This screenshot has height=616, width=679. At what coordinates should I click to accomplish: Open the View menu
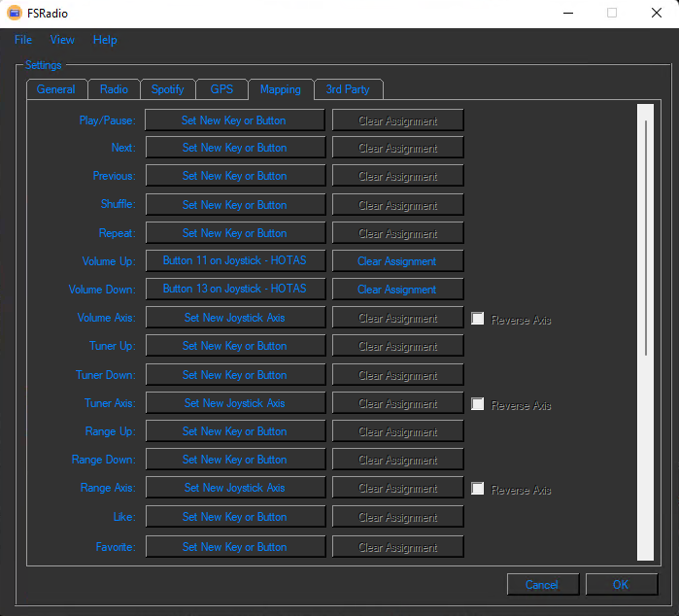coord(62,40)
